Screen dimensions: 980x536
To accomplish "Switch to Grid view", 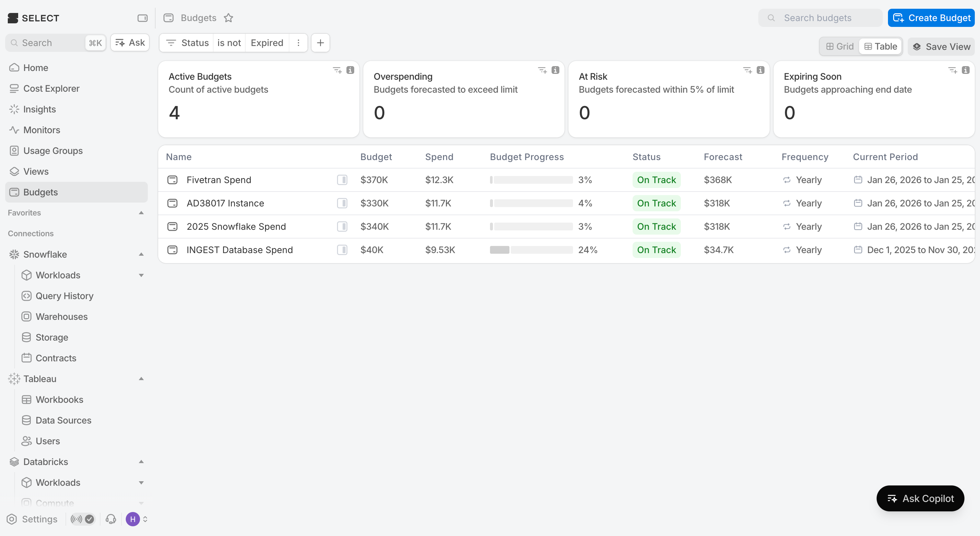I will (840, 46).
